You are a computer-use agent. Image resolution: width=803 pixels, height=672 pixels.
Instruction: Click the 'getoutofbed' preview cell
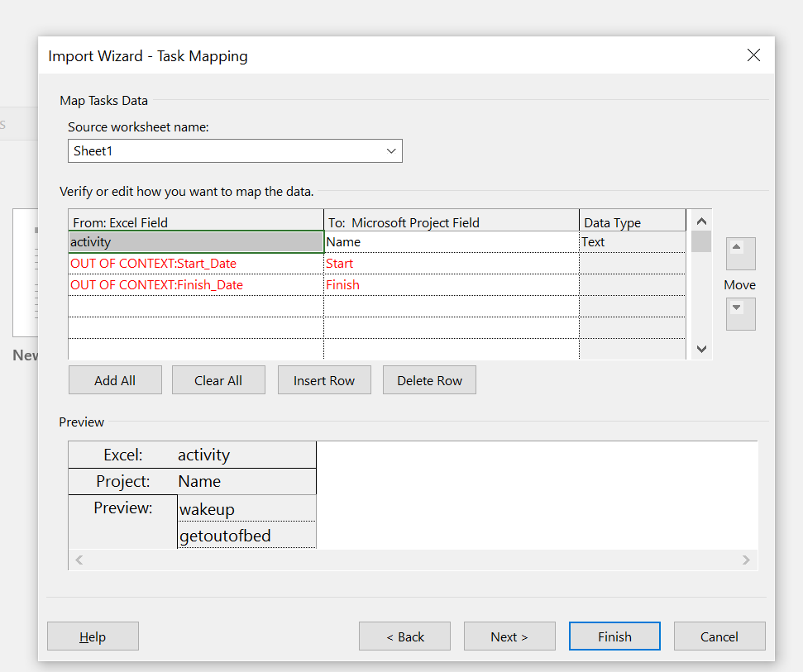point(246,536)
